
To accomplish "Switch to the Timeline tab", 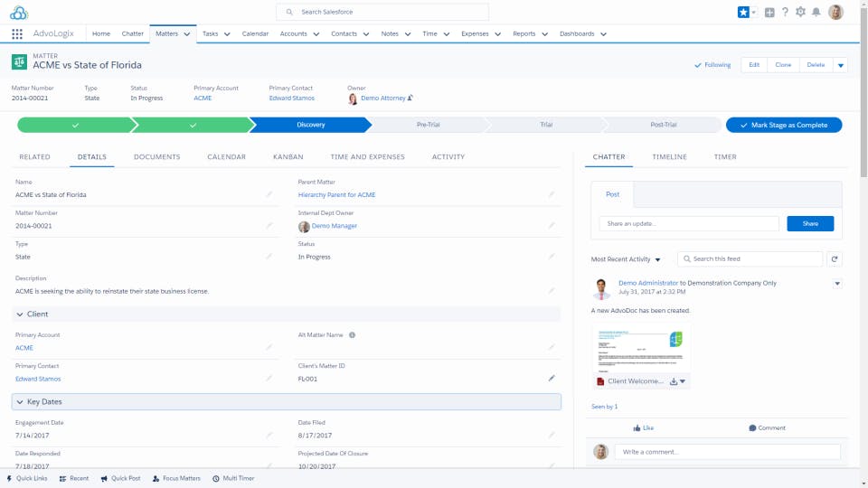I will (x=669, y=157).
